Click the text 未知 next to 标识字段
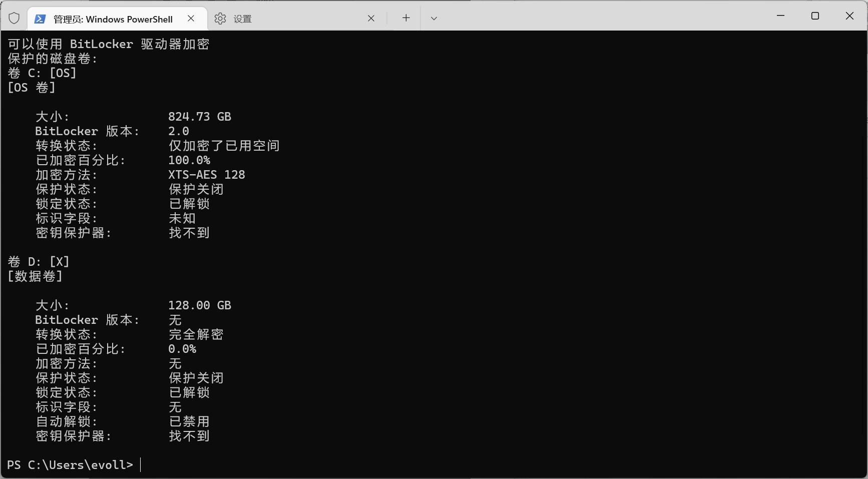The height and width of the screenshot is (479, 868). click(182, 218)
